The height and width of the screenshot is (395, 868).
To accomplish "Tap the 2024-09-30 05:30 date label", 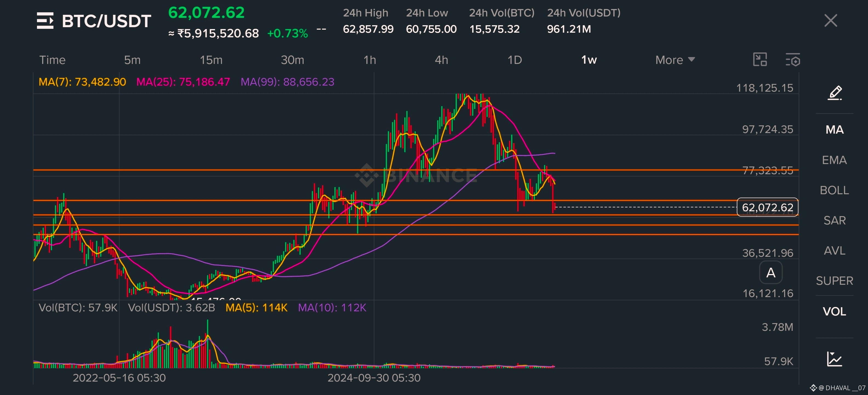I will [374, 378].
